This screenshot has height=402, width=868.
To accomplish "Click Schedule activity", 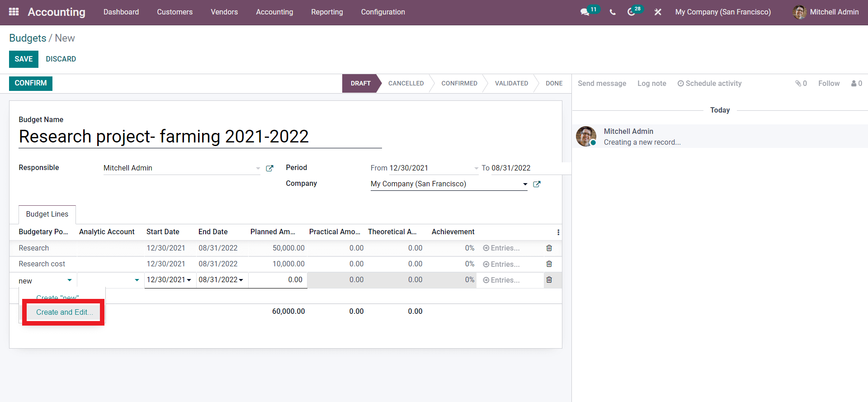I will 709,83.
